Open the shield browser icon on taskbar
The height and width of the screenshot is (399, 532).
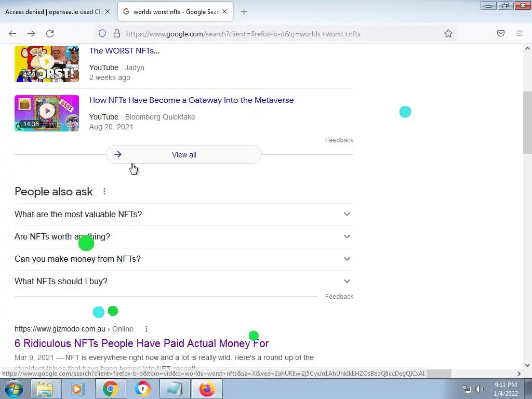click(x=142, y=389)
